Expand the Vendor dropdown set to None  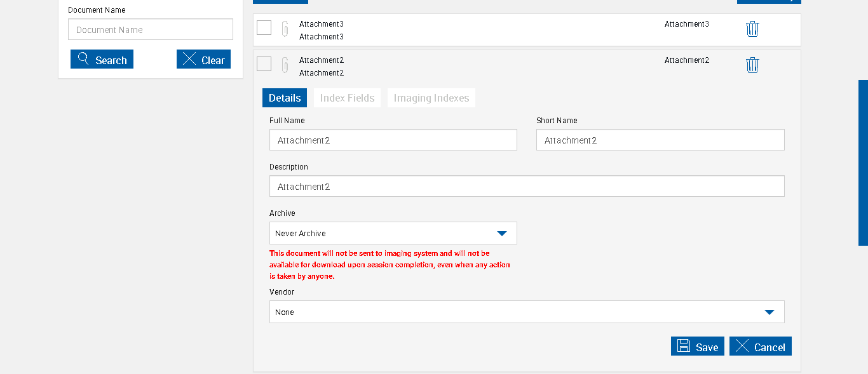click(527, 312)
